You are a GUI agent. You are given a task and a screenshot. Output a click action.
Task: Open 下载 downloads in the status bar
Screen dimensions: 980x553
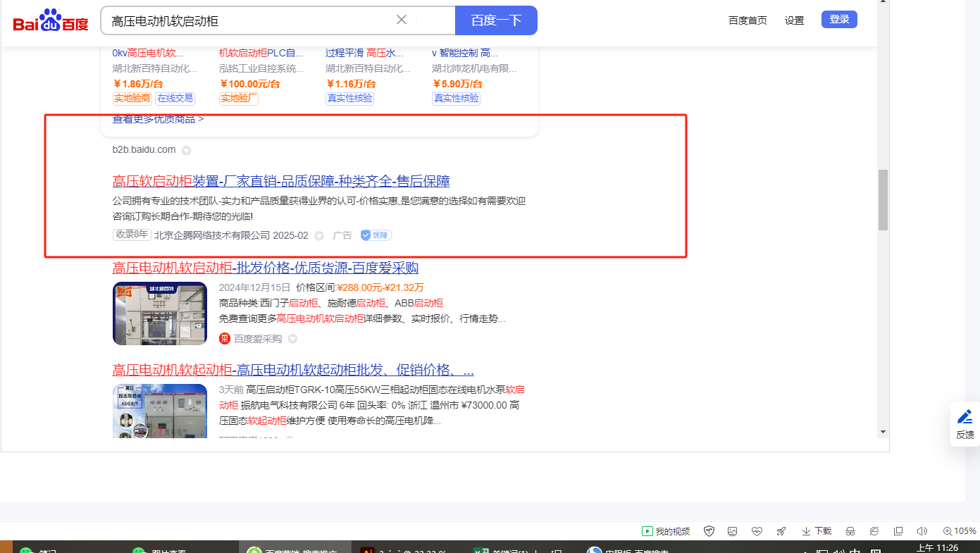click(817, 531)
